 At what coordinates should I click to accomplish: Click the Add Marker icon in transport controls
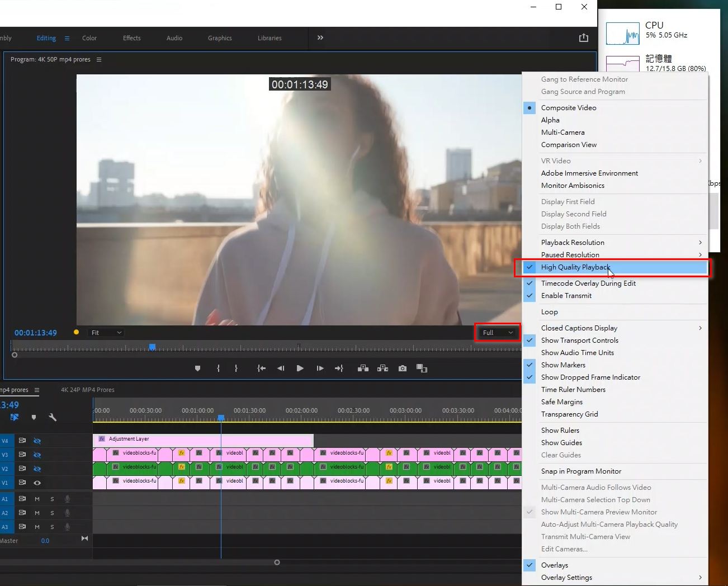coord(197,368)
